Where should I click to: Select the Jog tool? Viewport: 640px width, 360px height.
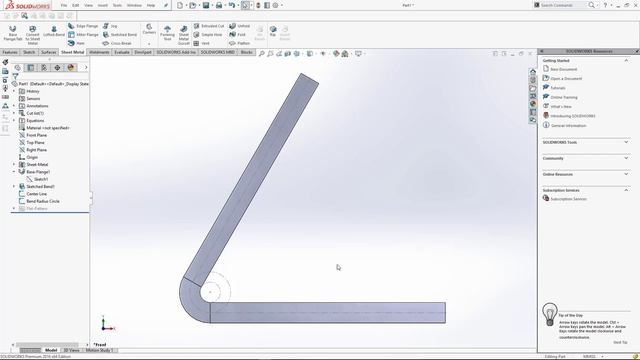[x=110, y=26]
